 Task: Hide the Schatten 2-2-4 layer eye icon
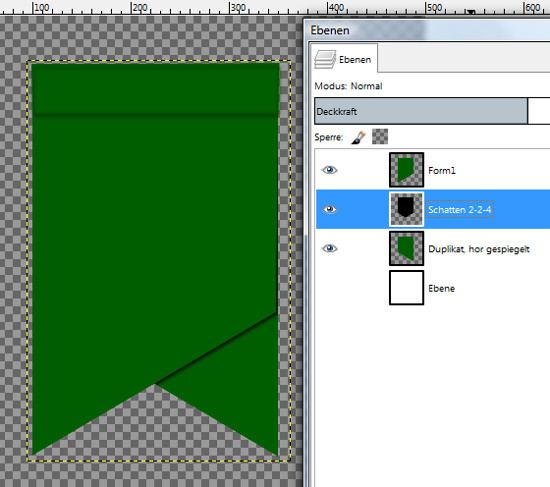(329, 209)
